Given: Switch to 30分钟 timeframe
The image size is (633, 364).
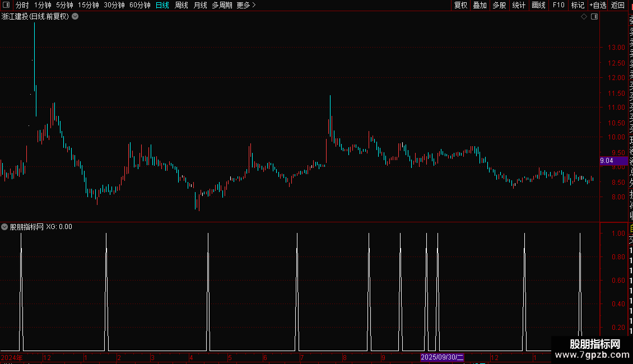Looking at the screenshot, I should point(114,5).
